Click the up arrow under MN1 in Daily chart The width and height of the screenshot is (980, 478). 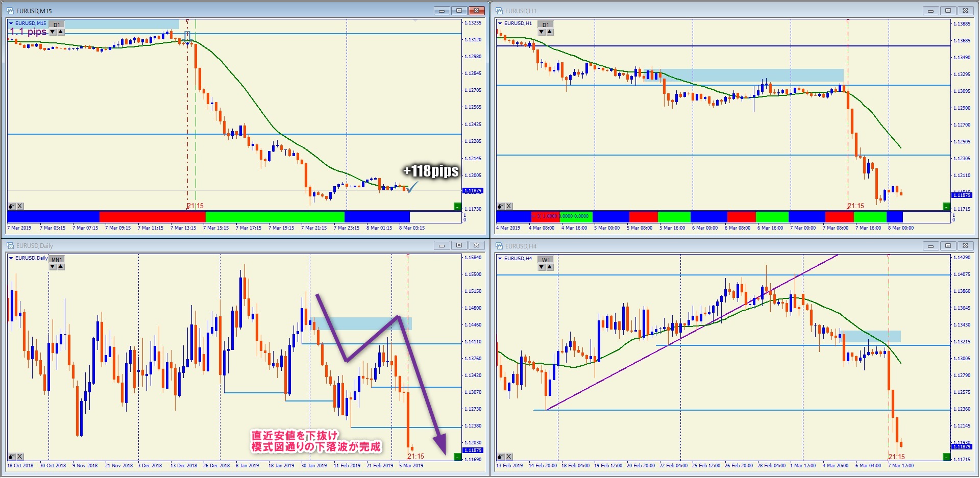coord(61,266)
